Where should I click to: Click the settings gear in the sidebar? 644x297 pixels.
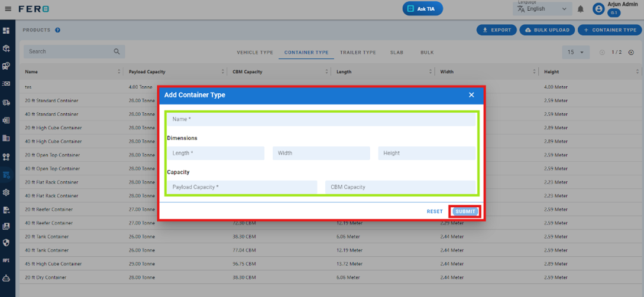pos(7,192)
